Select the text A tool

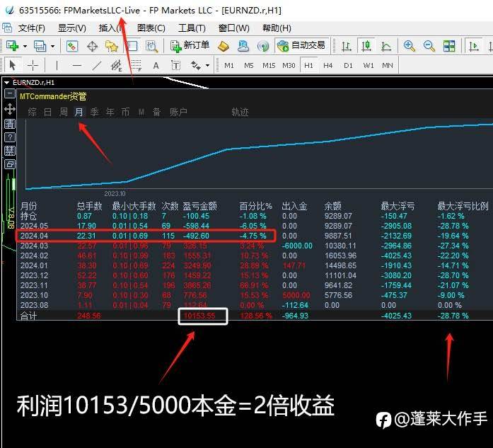click(x=156, y=65)
